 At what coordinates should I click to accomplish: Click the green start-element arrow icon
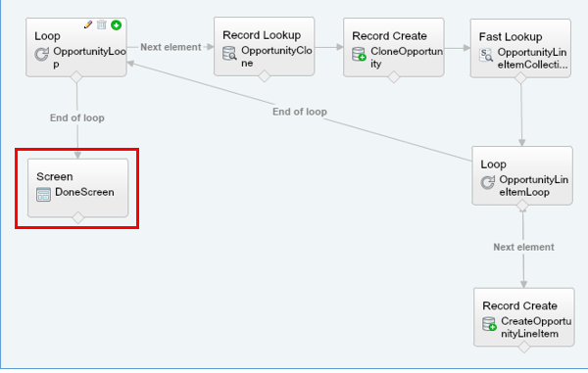(117, 25)
